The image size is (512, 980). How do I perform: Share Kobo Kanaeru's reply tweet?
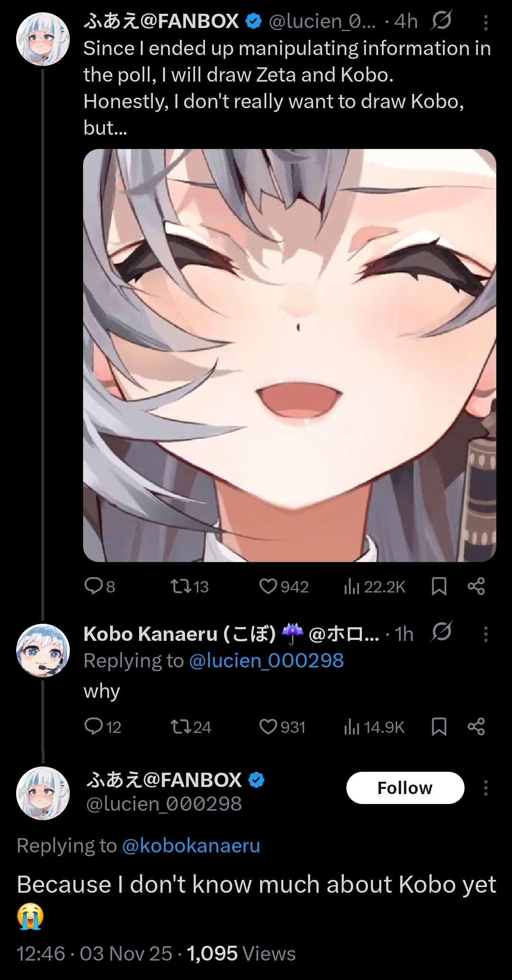pyautogui.click(x=476, y=726)
